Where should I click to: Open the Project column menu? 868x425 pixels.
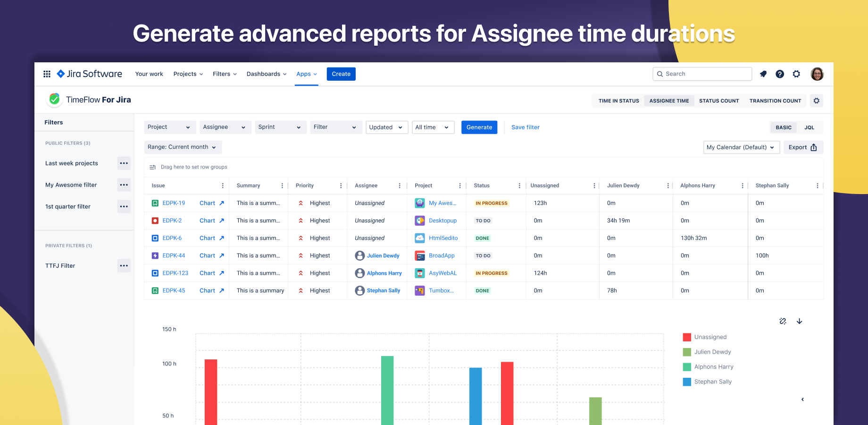(460, 186)
